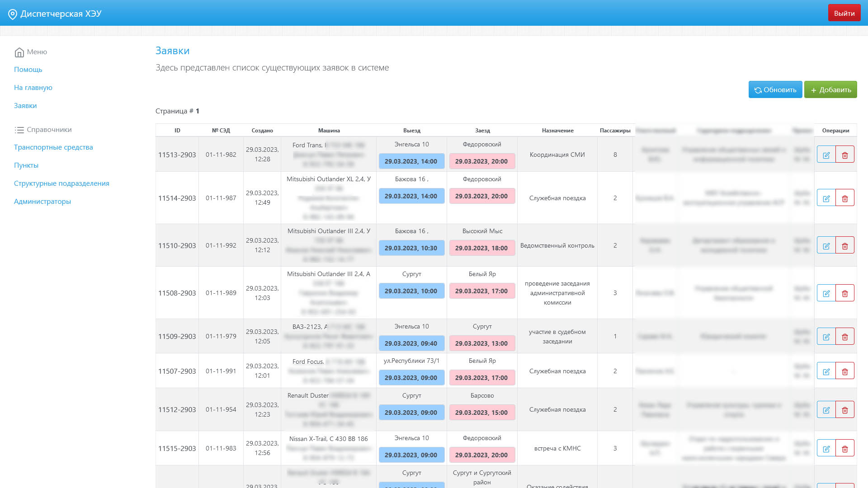Click the location pin logo in header
This screenshot has height=488, width=868.
click(13, 14)
